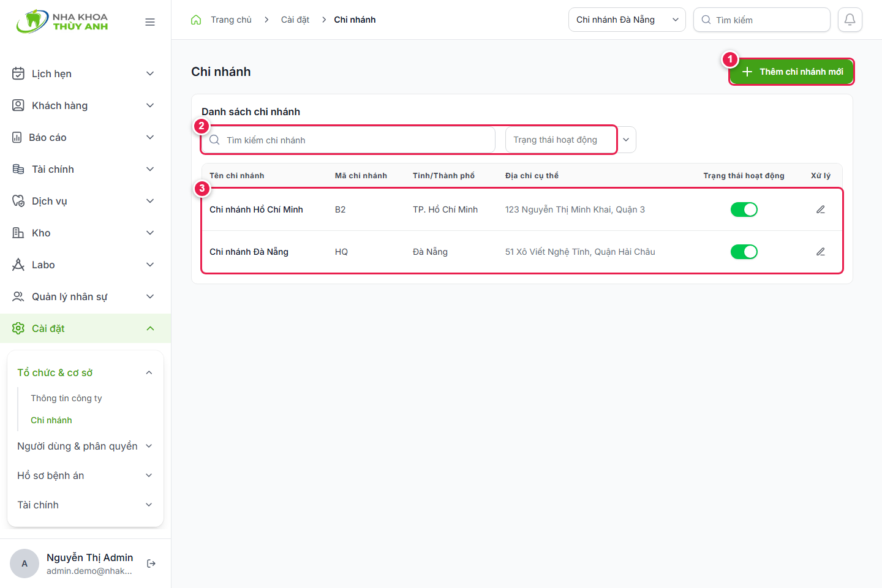The width and height of the screenshot is (882, 588).
Task: Click the user avatar with letter A
Action: [x=24, y=563]
